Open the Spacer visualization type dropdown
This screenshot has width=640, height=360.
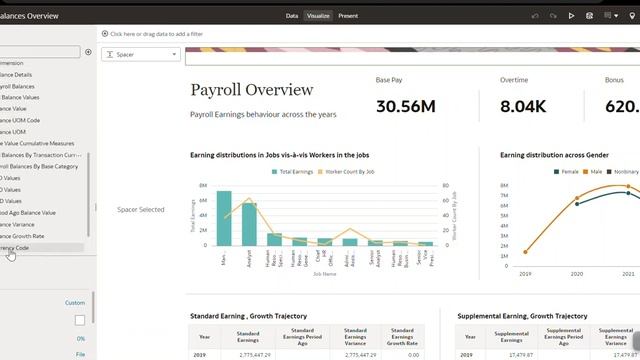click(141, 54)
